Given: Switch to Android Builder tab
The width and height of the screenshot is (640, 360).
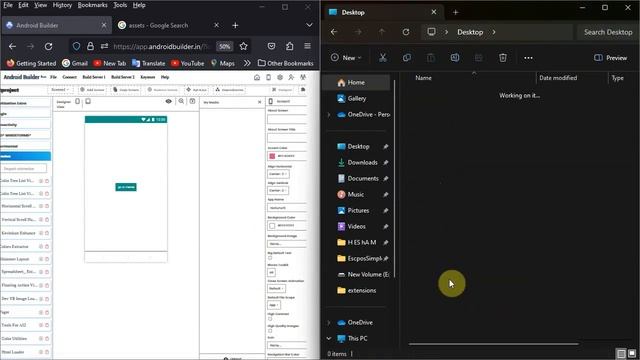Looking at the screenshot, I should pos(57,25).
